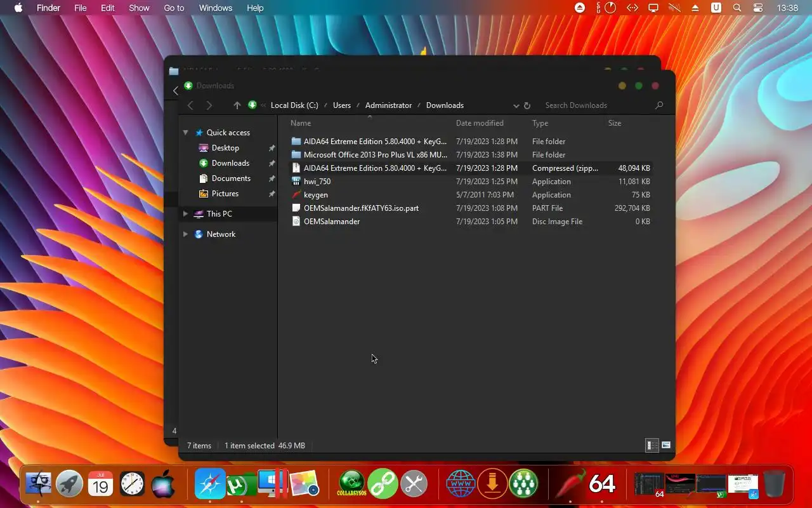The width and height of the screenshot is (812, 508).
Task: Open the Go to menu
Action: pyautogui.click(x=174, y=8)
